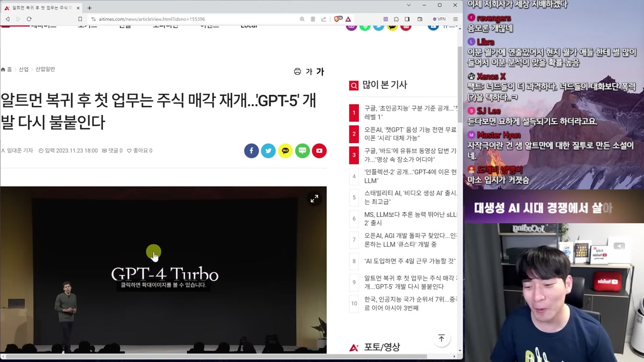644x362 pixels.
Task: Open the zoom magnifier icon in address bar
Action: [302, 19]
